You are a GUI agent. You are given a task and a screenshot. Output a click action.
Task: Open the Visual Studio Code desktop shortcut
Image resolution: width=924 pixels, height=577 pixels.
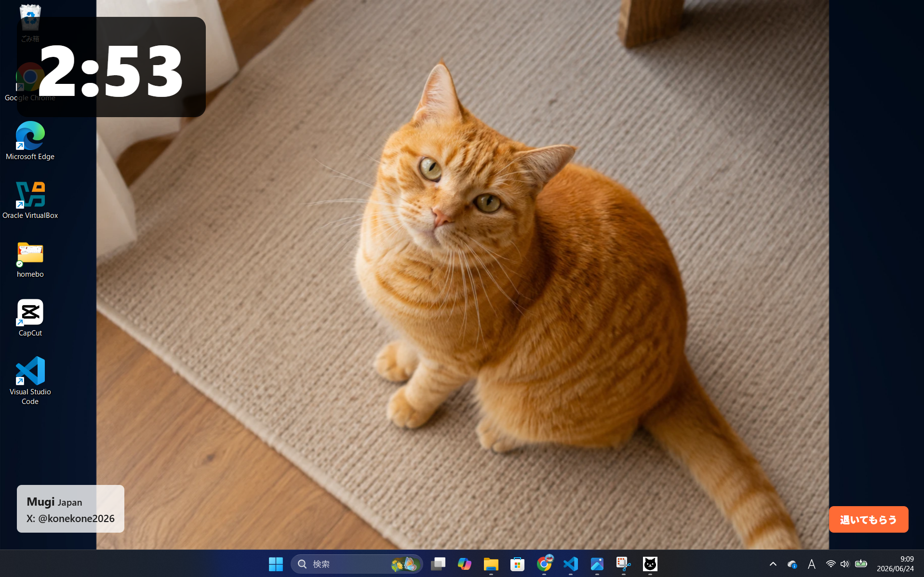30,381
